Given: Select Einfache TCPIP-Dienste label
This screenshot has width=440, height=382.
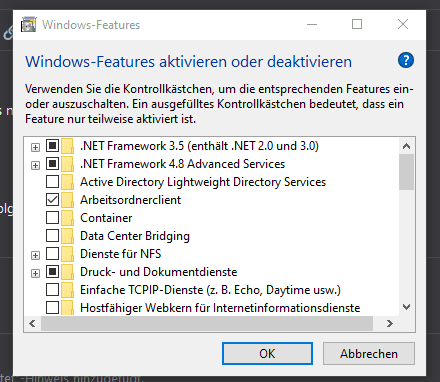Looking at the screenshot, I should 210,290.
